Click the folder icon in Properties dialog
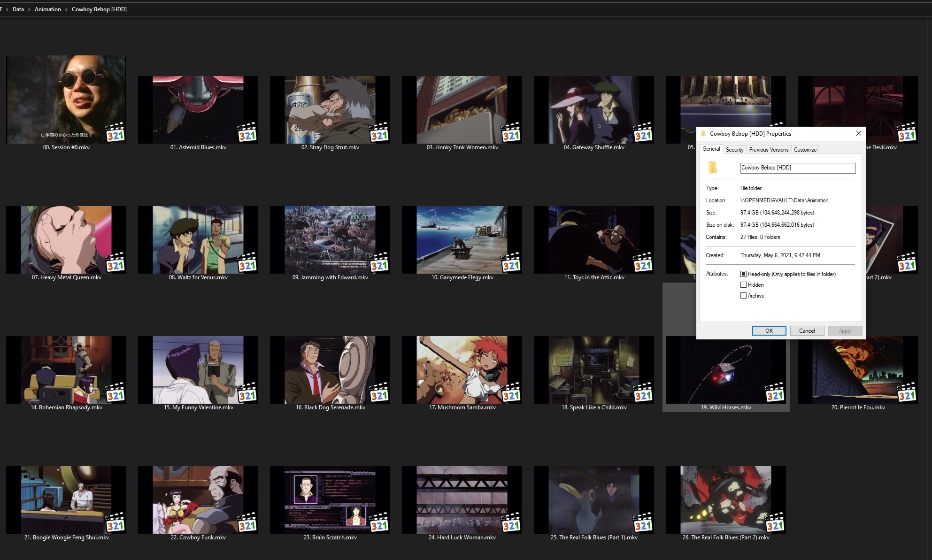Viewport: 932px width, 560px height. click(x=713, y=168)
